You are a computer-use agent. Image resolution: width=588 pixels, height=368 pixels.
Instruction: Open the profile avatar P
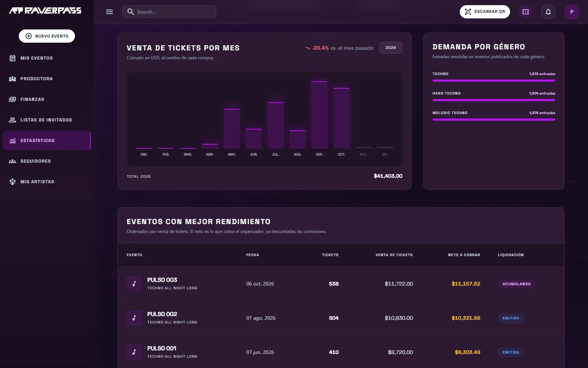point(572,12)
